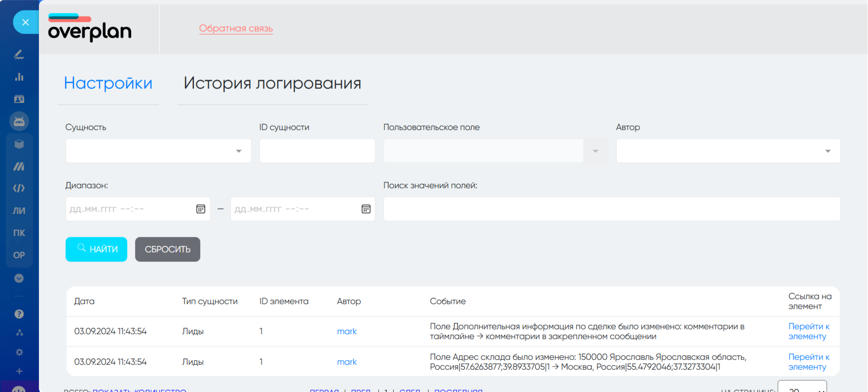Click the contact card icon in sidebar
The height and width of the screenshot is (392, 868).
click(19, 99)
